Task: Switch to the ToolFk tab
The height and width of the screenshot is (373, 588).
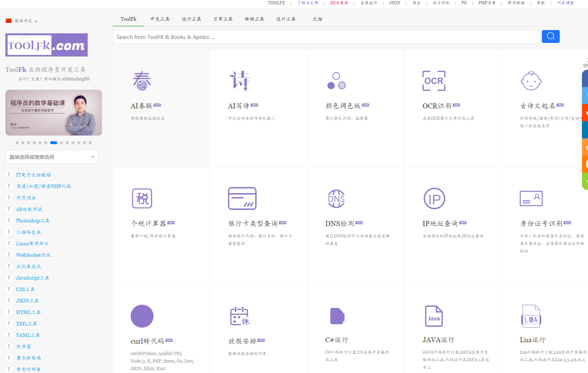Action: click(x=128, y=19)
